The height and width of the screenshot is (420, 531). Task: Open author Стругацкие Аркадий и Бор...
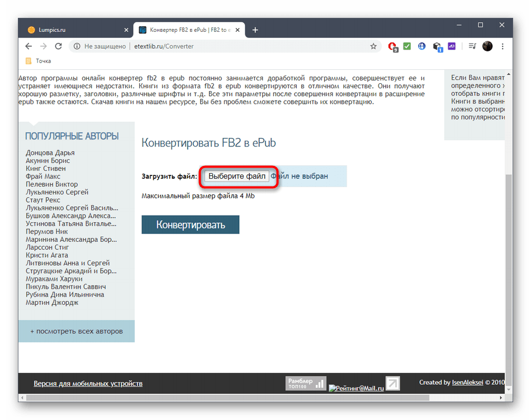(x=71, y=271)
